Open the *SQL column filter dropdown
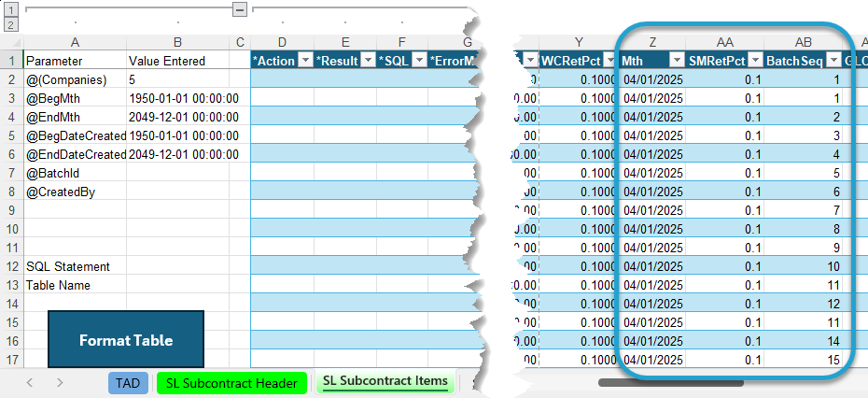The width and height of the screenshot is (868, 398). pos(419,61)
